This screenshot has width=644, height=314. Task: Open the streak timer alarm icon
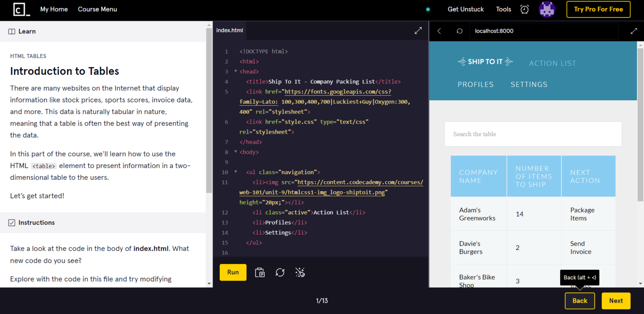(524, 9)
